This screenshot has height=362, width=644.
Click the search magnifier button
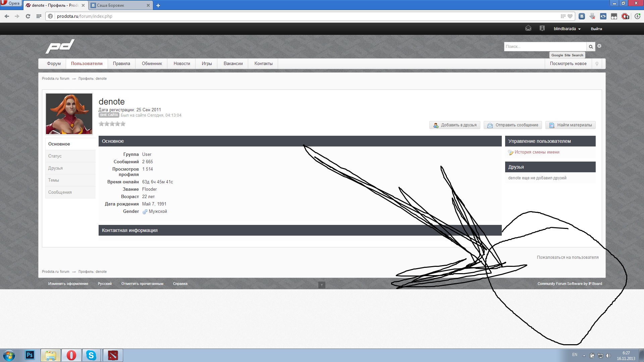(591, 47)
